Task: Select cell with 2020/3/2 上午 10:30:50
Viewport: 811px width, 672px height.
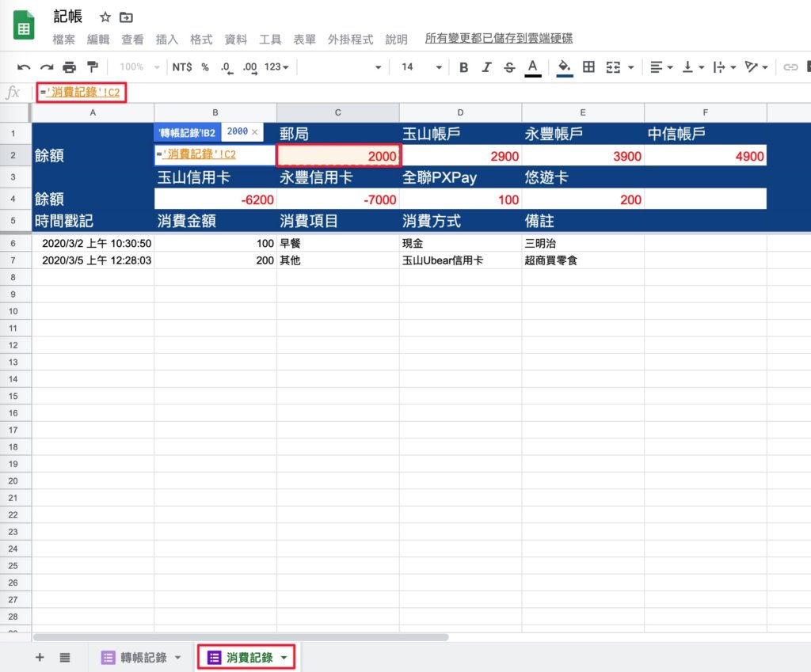Action: (93, 244)
